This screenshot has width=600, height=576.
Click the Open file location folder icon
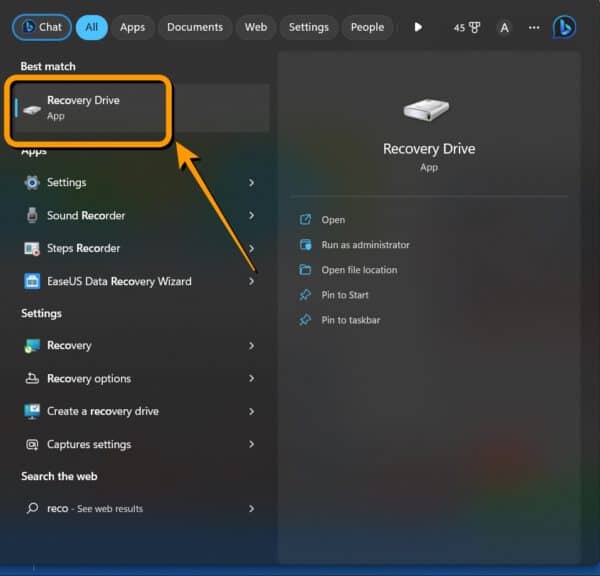pyautogui.click(x=305, y=270)
